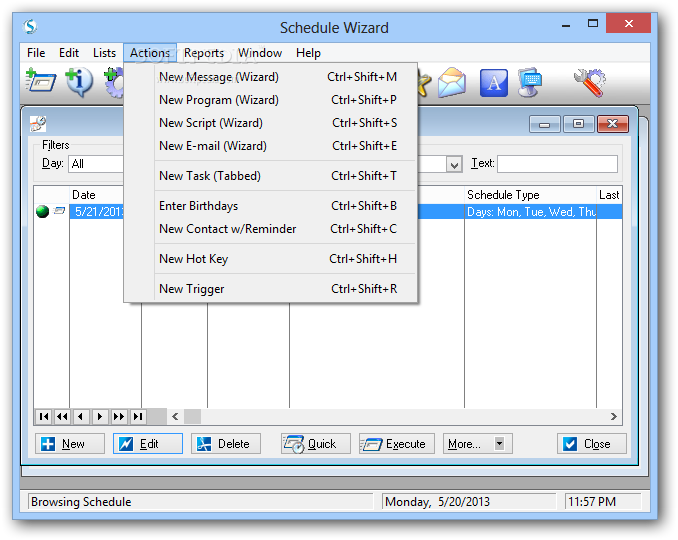Open the Reports menu
The height and width of the screenshot is (540, 678).
(x=204, y=53)
